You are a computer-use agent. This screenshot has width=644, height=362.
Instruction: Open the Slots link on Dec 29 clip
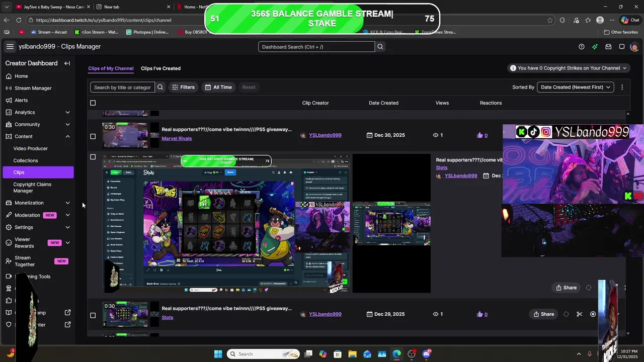point(168,317)
